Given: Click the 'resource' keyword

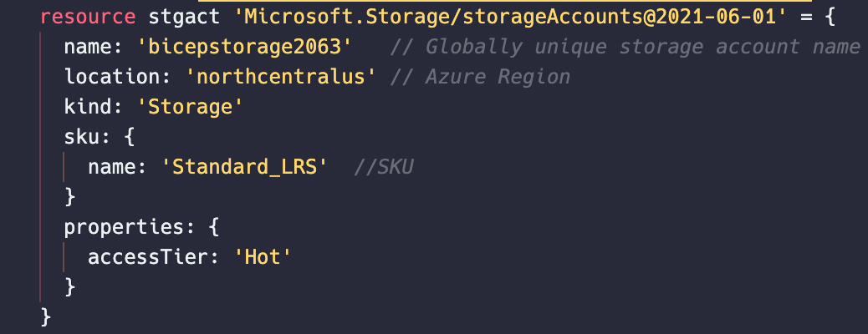Looking at the screenshot, I should point(88,18).
